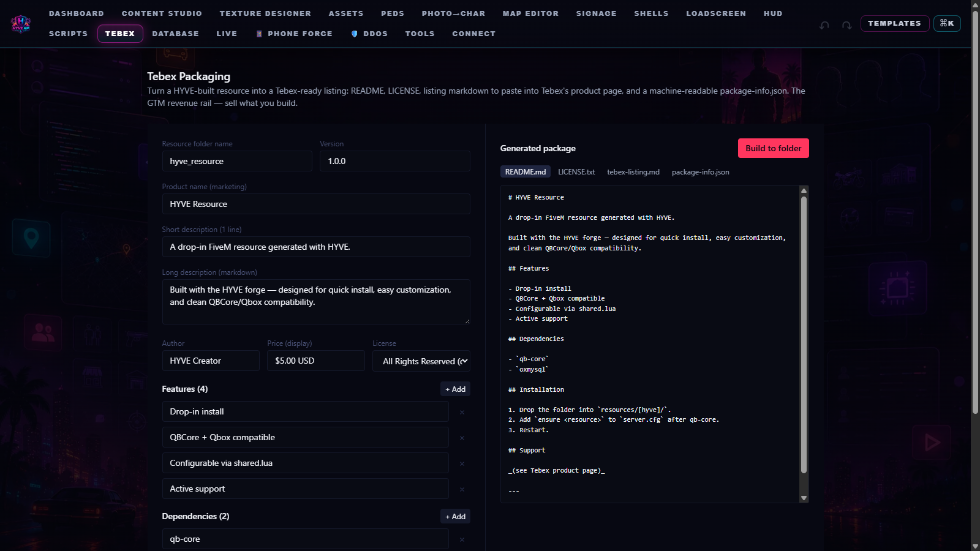Edit the Product name field
The height and width of the screenshot is (551, 980).
(316, 204)
